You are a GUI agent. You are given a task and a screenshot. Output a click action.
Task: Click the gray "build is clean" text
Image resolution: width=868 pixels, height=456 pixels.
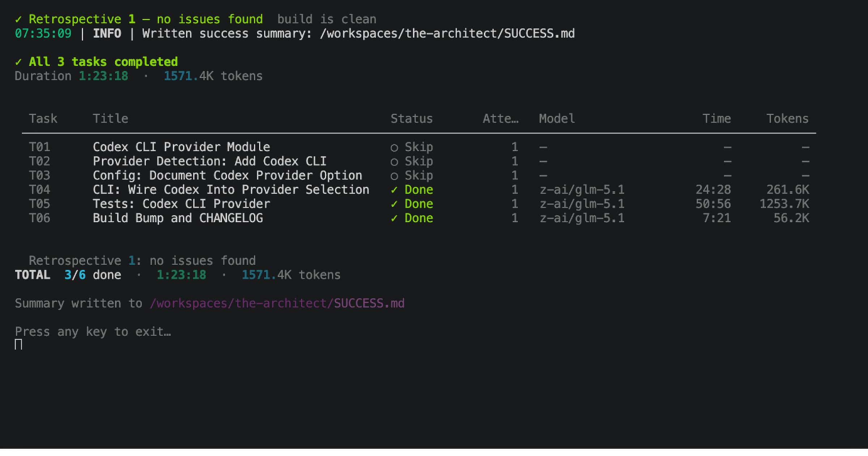click(x=327, y=19)
